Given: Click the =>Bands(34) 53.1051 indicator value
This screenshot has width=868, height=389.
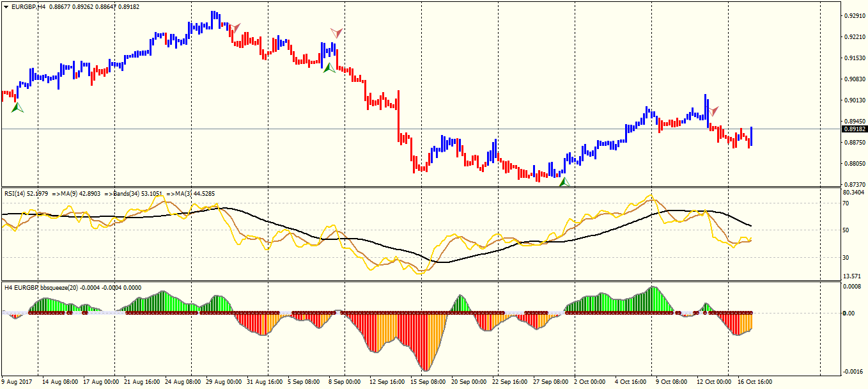Looking at the screenshot, I should click(x=134, y=193).
